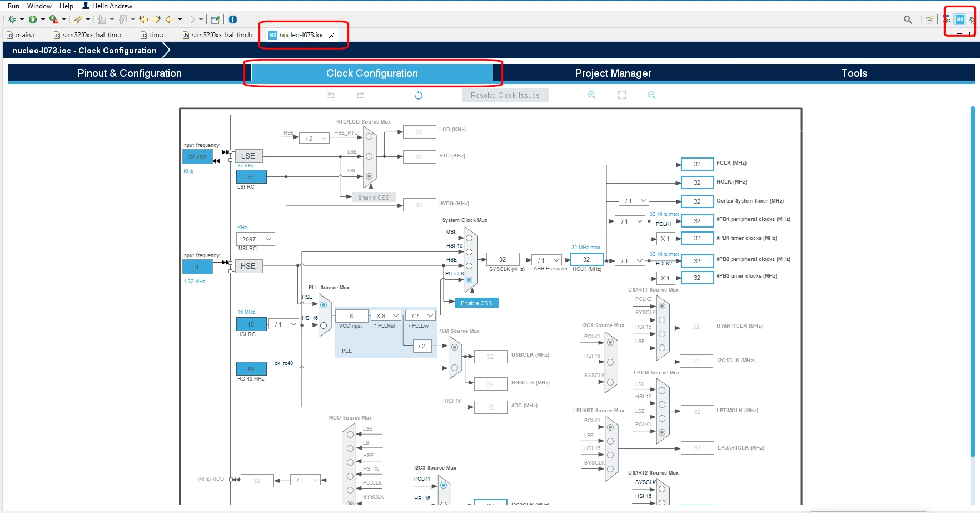Close the nucleo-l073.ioc tab
Viewport: 980px width, 513px height.
pos(332,35)
